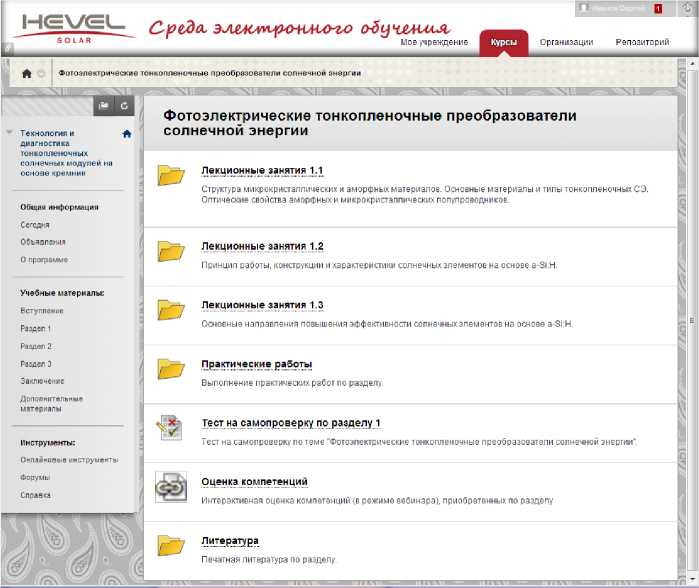The image size is (699, 588).
Task: Open the Оценка компетенций link
Action: tap(254, 482)
